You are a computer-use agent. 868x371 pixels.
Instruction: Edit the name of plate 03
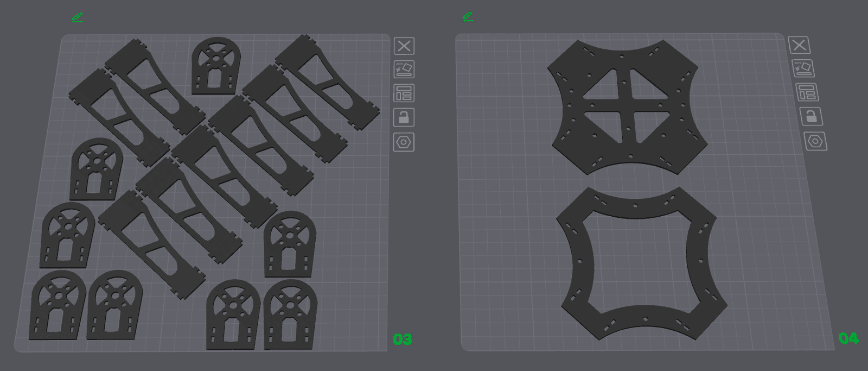point(77,17)
